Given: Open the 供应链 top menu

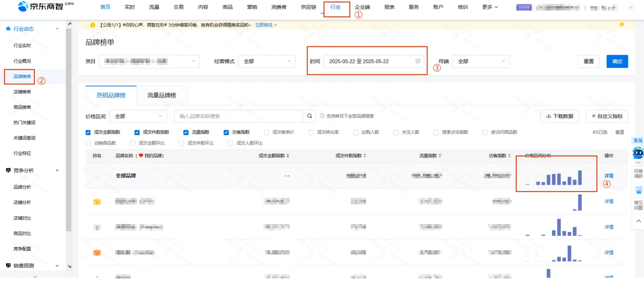Looking at the screenshot, I should [x=309, y=7].
